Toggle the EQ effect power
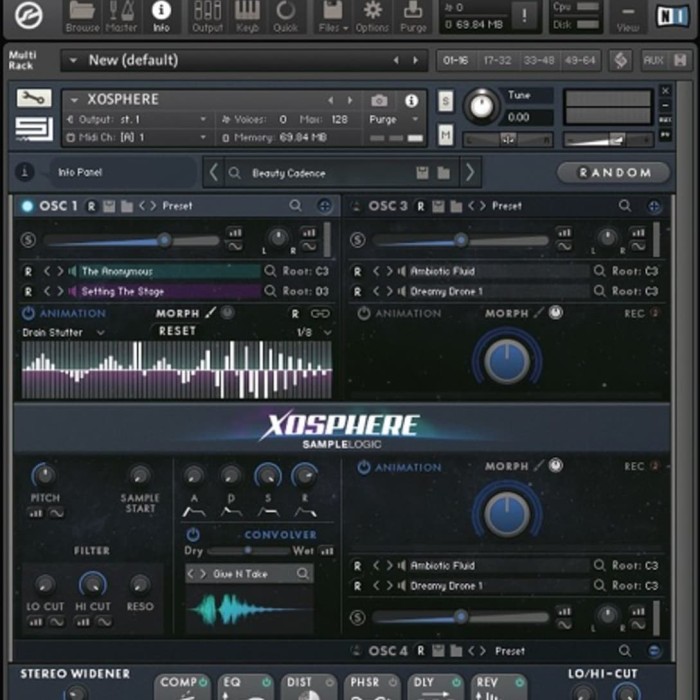 tap(267, 682)
